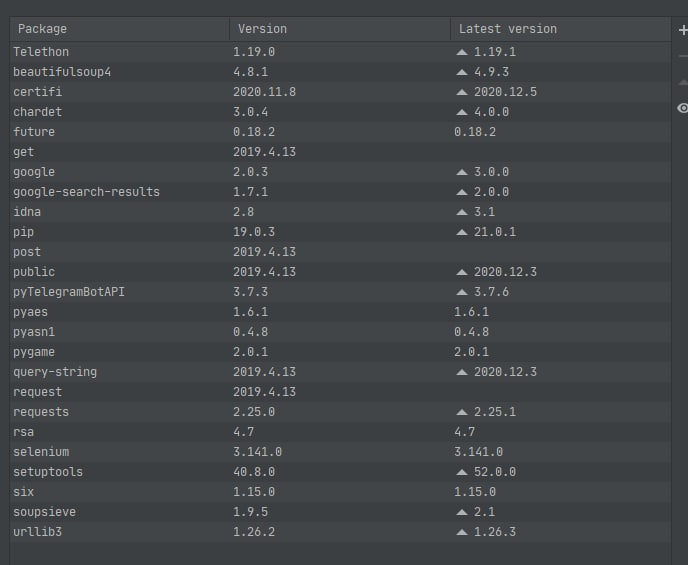Select the query-string package row

(x=340, y=372)
